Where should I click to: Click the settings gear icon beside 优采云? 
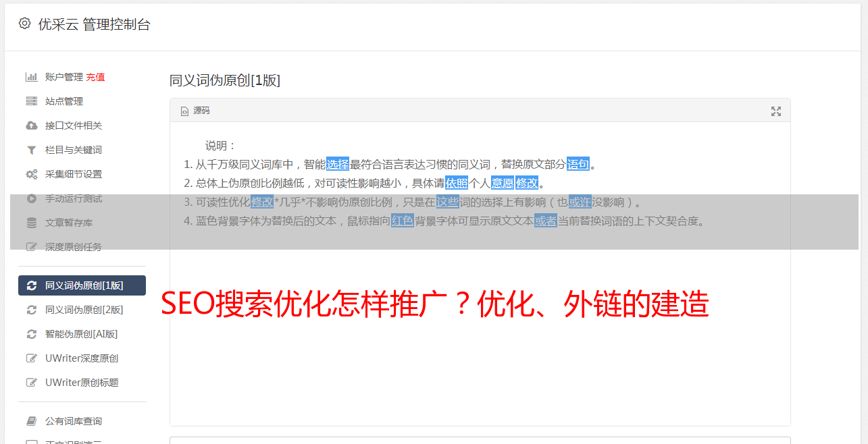pos(24,24)
